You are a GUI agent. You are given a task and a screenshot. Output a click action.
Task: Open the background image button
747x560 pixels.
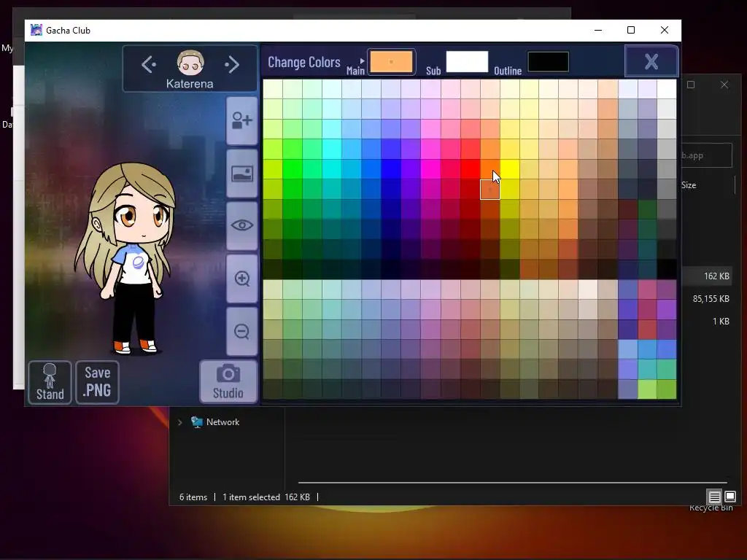tap(242, 174)
